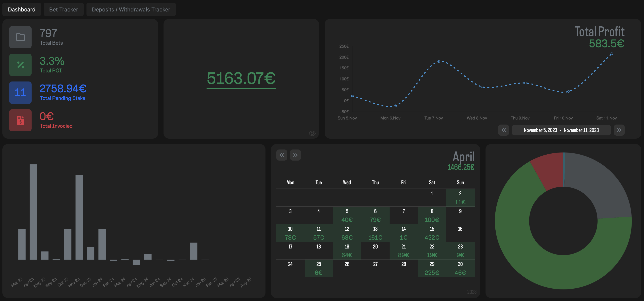This screenshot has width=644, height=301.
Task: Select the Sun 5.Nov data point
Action: [x=352, y=96]
